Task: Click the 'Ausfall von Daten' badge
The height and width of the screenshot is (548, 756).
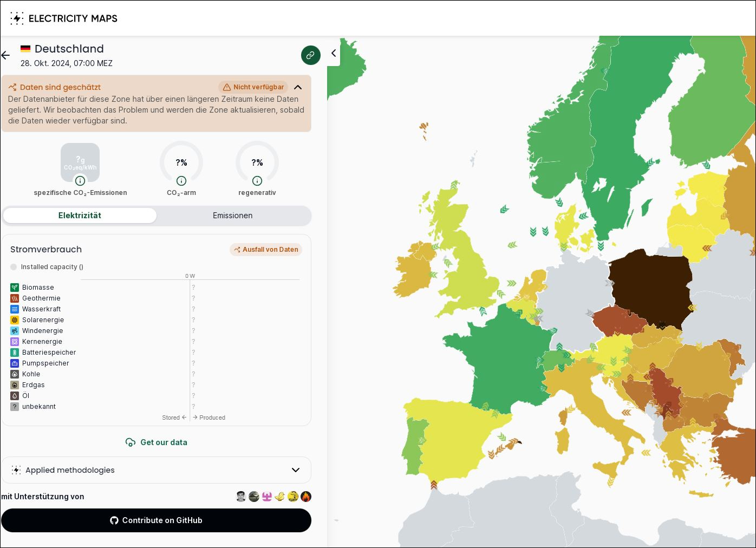Action: (x=266, y=250)
